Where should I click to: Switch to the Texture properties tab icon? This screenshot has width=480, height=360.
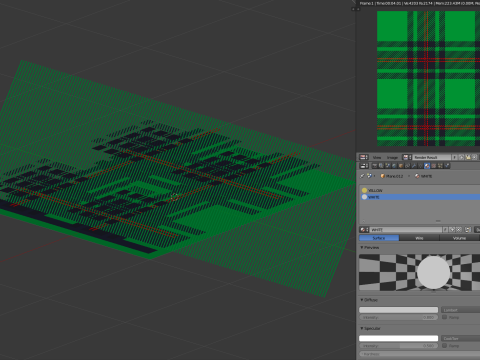pyautogui.click(x=434, y=166)
